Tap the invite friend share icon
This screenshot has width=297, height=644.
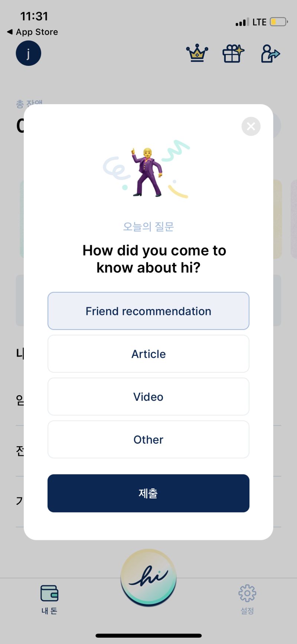(270, 54)
